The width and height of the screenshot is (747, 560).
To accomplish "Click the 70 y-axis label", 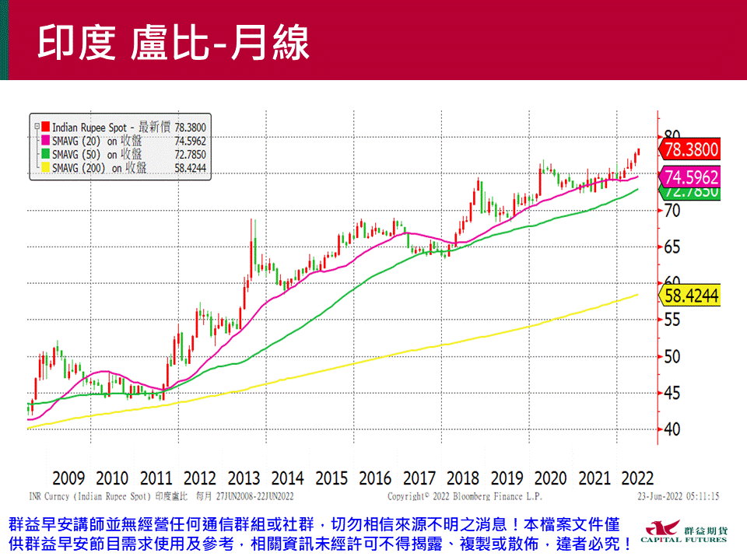I will pos(672,210).
